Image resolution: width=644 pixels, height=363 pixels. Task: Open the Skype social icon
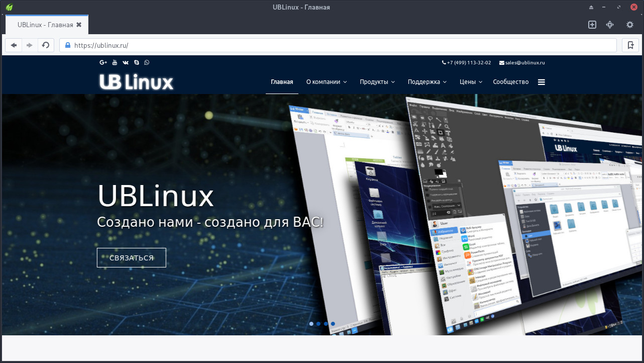pos(136,62)
